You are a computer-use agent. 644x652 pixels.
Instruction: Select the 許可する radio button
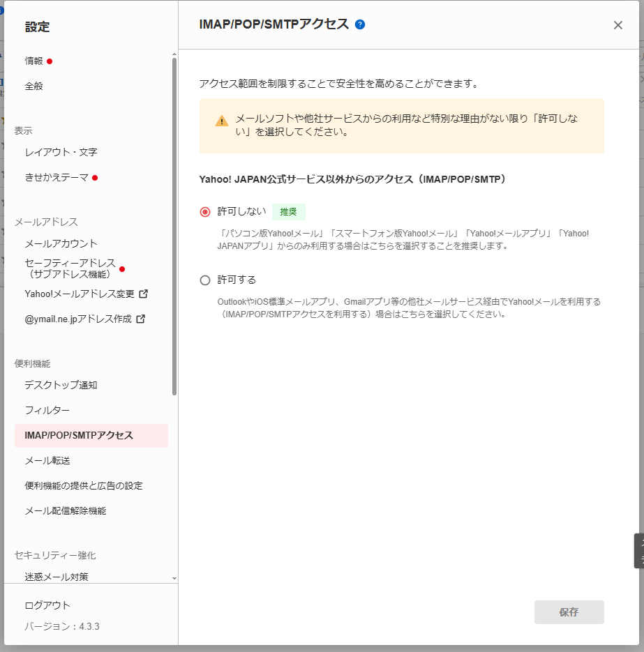(x=205, y=280)
